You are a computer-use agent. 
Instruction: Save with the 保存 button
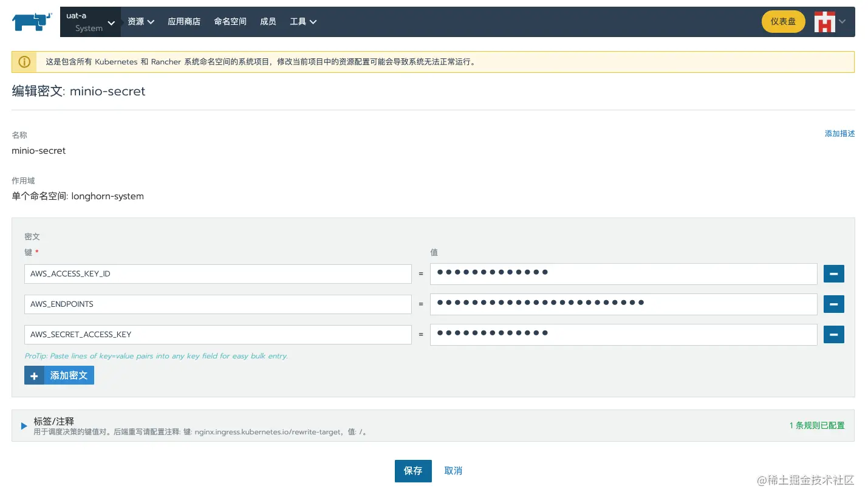(413, 471)
